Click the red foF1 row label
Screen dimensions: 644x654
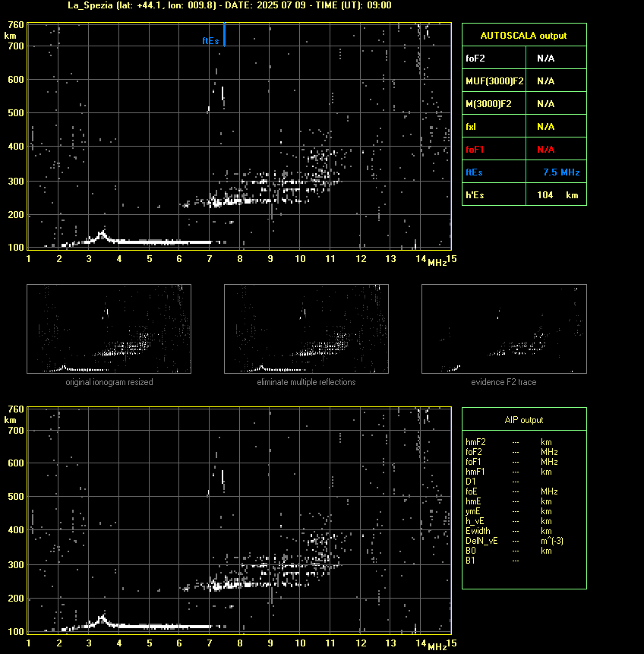coord(475,150)
